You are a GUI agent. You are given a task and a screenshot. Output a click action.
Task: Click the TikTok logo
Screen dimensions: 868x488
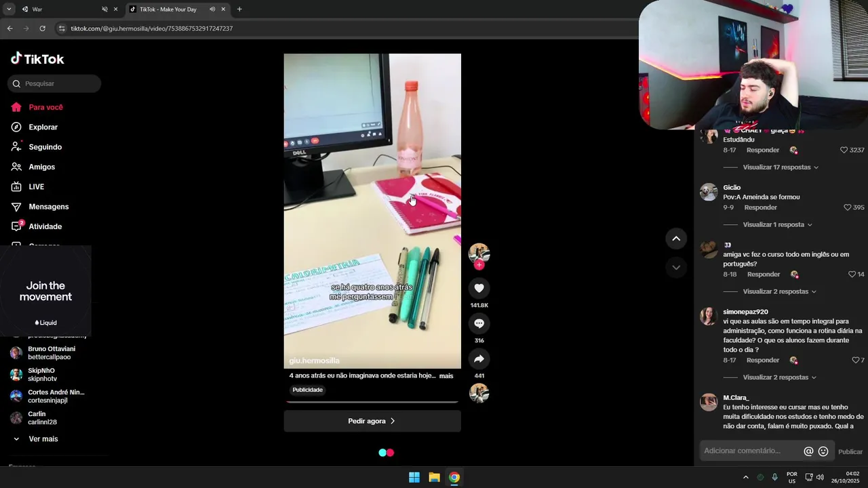click(37, 59)
